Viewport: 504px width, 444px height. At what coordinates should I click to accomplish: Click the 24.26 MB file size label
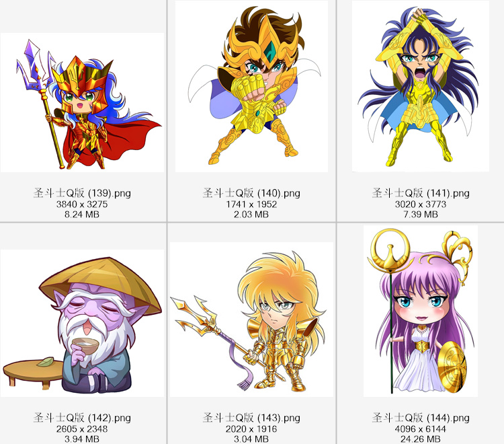pyautogui.click(x=421, y=439)
